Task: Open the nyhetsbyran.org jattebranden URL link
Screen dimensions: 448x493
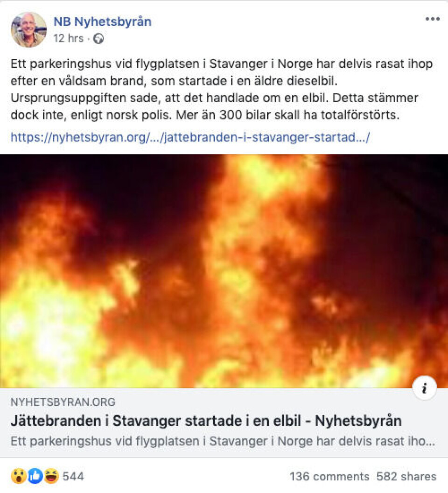Action: pos(190,137)
